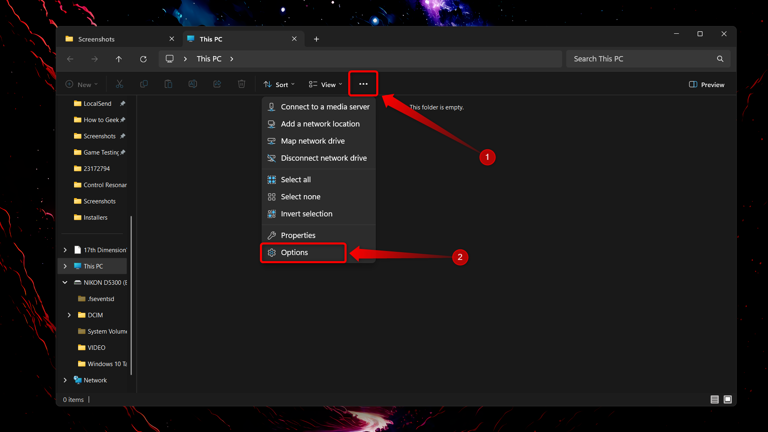Go up one folder level
768x432 pixels.
pyautogui.click(x=119, y=59)
